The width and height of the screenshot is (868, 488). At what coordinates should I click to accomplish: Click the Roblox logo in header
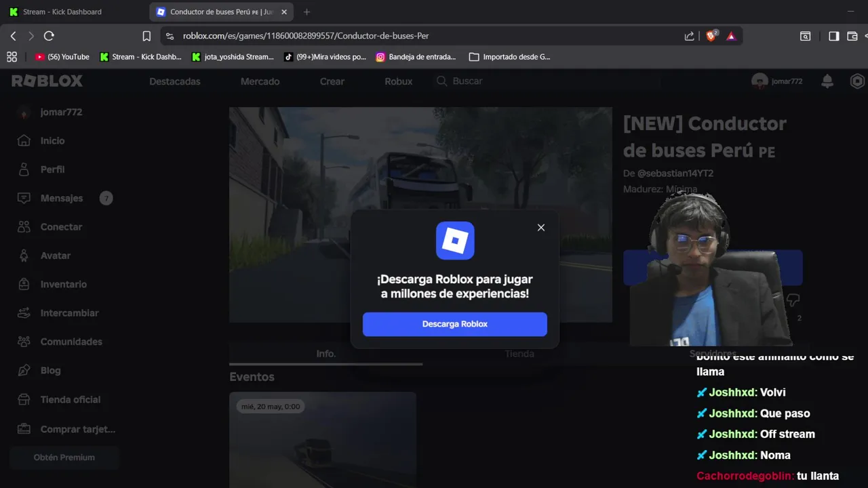click(47, 81)
